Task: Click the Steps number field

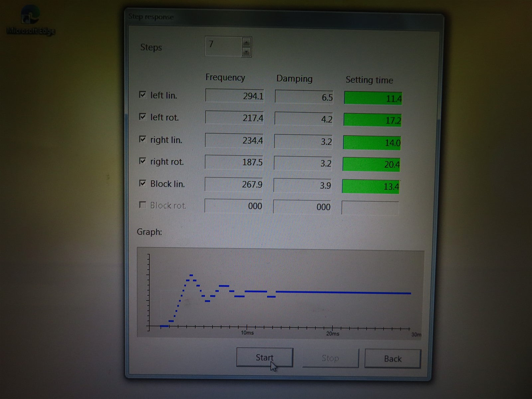Action: (223, 46)
